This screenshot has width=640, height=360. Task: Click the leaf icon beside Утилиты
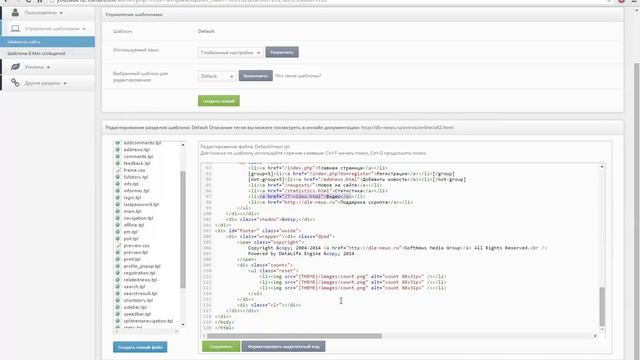coord(15,67)
